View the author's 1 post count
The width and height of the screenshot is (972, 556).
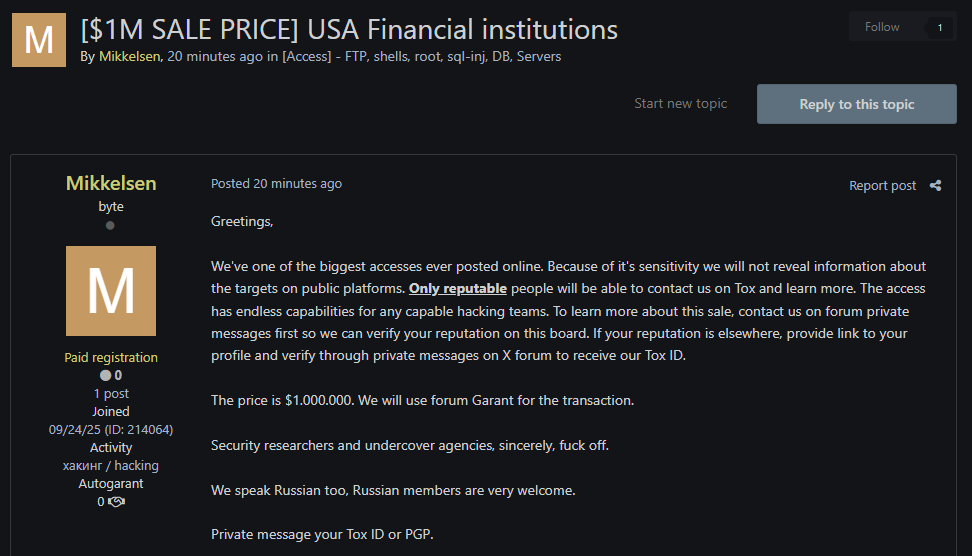tap(111, 394)
